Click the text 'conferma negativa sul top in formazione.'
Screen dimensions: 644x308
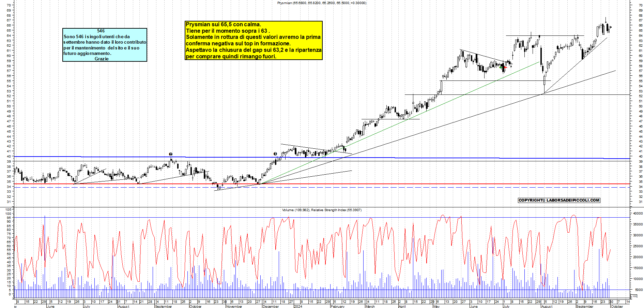tap(238, 44)
